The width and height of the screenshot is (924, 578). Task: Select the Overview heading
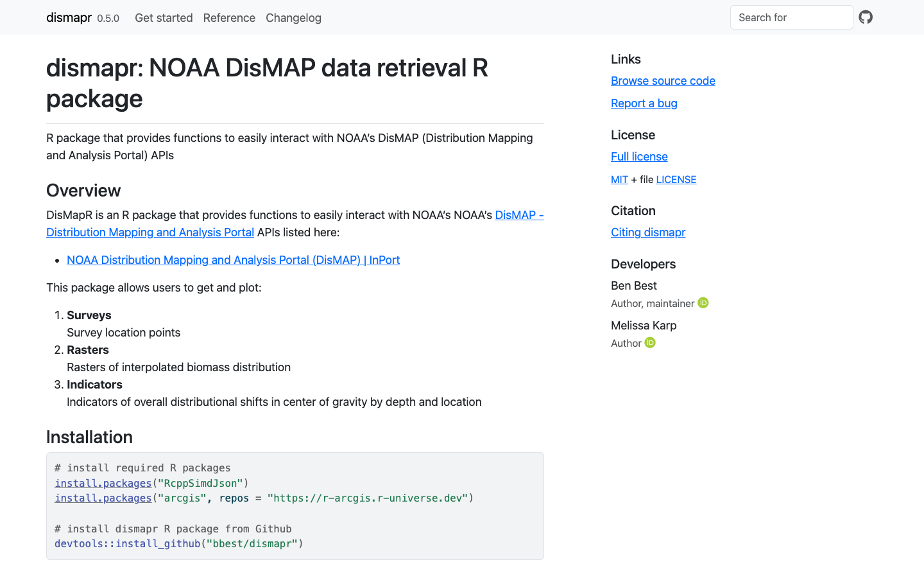83,191
